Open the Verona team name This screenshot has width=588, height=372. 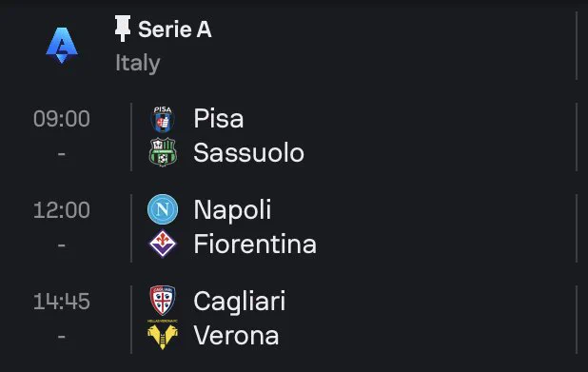tap(236, 335)
